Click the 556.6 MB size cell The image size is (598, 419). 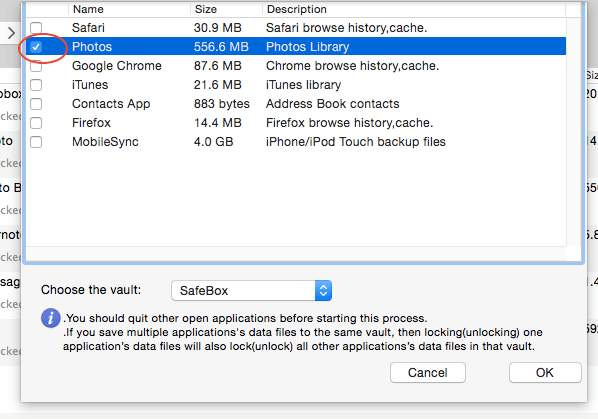pos(221,47)
